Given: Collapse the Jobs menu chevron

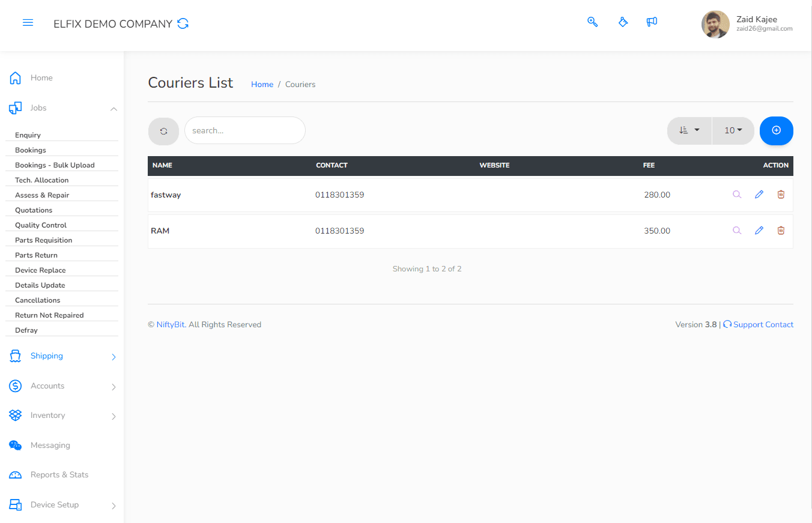Looking at the screenshot, I should click(x=114, y=109).
